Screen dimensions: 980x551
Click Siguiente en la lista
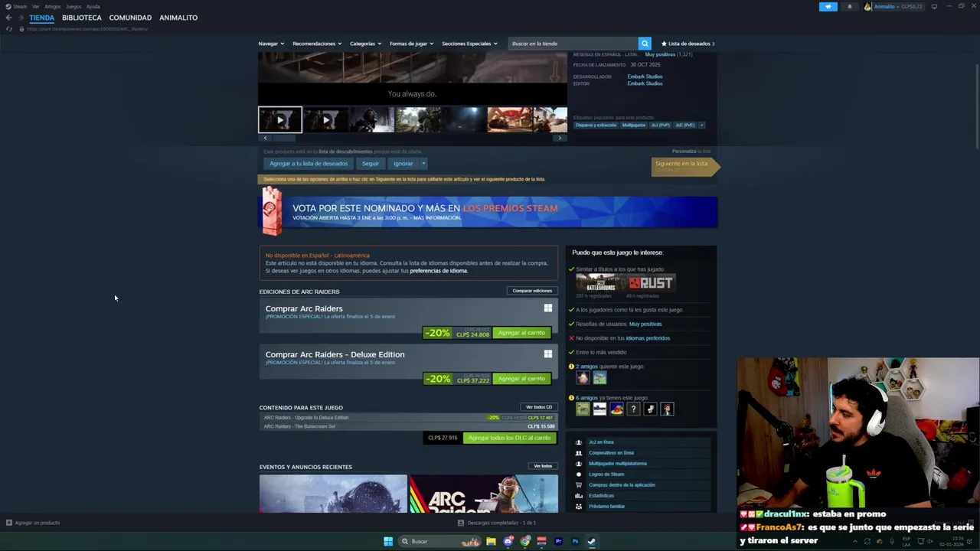pos(684,166)
